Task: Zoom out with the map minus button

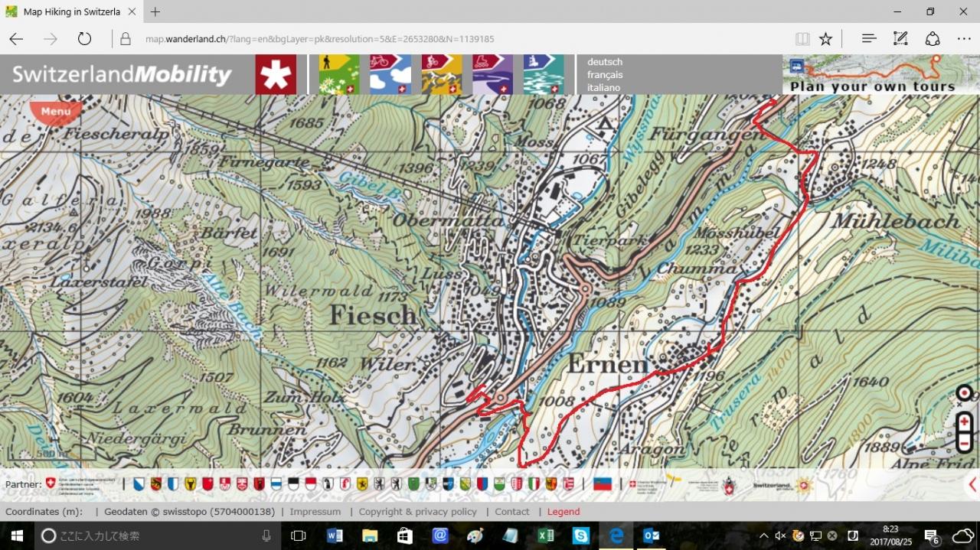Action: pyautogui.click(x=965, y=443)
